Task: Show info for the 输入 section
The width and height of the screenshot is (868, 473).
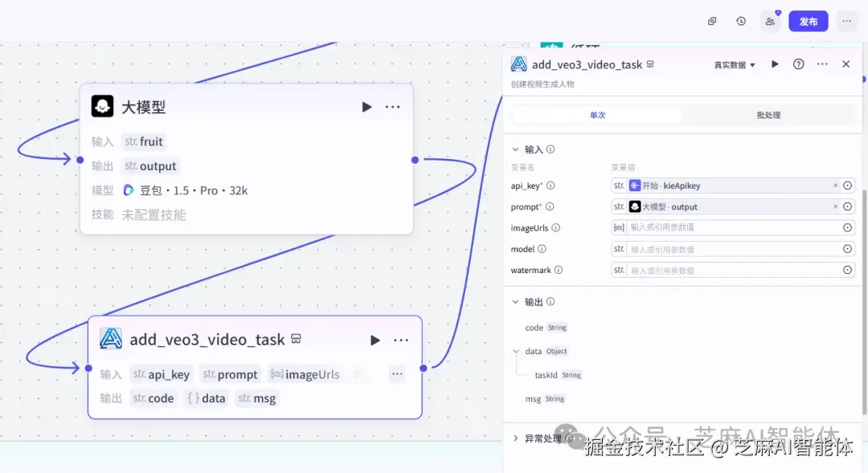Action: point(551,149)
